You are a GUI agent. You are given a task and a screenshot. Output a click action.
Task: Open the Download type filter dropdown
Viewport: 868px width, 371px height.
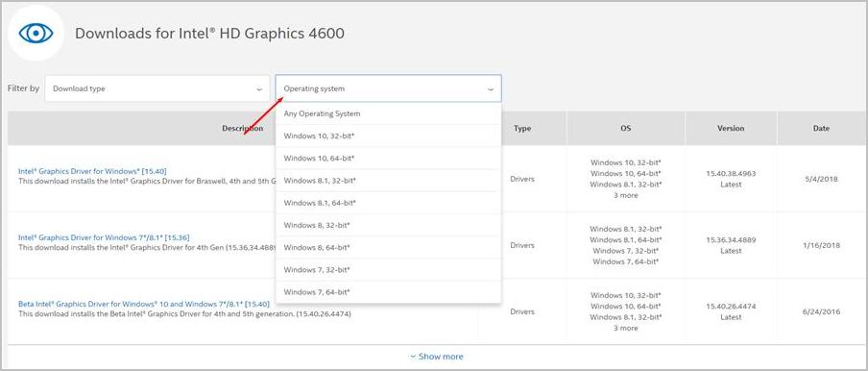(157, 88)
